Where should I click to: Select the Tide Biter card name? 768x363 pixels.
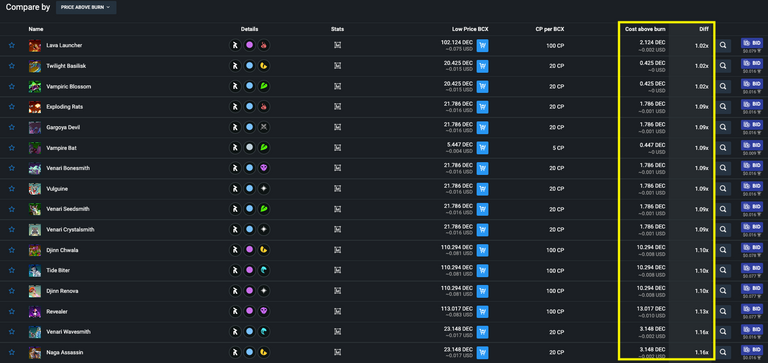[58, 270]
